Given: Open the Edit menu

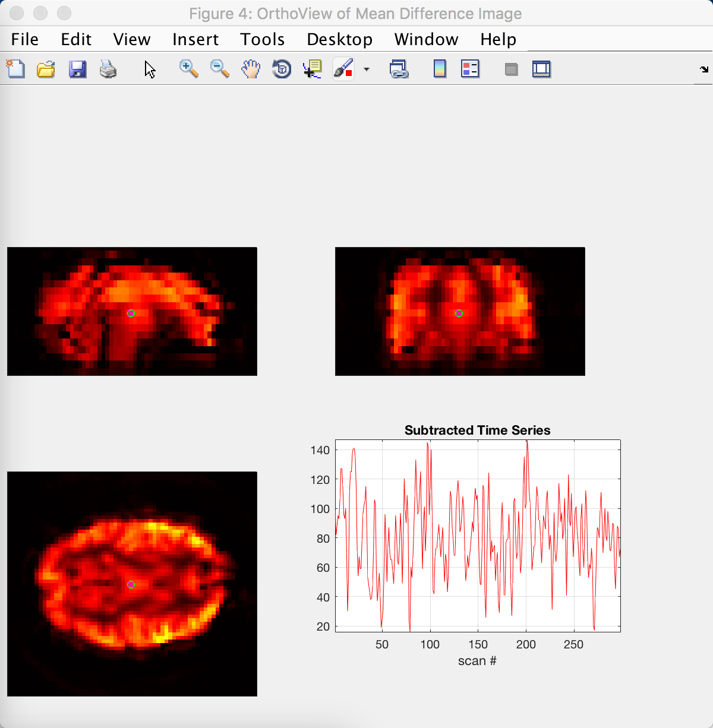Looking at the screenshot, I should point(76,39).
